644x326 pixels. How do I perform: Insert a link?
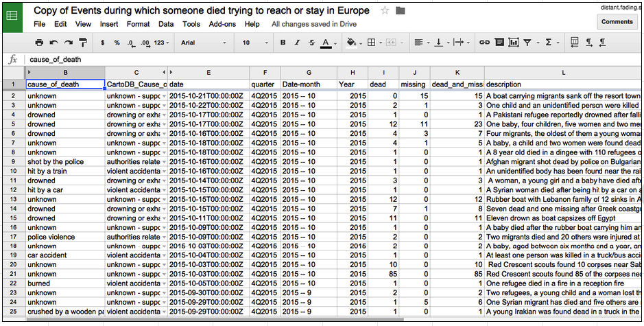point(485,43)
